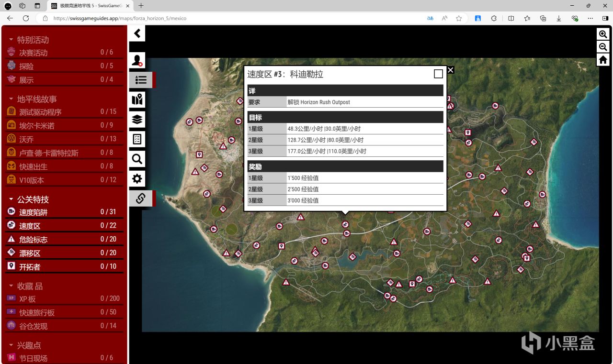This screenshot has width=613, height=364.
Task: Open the search magnifier icon in sidebar
Action: coord(137,159)
